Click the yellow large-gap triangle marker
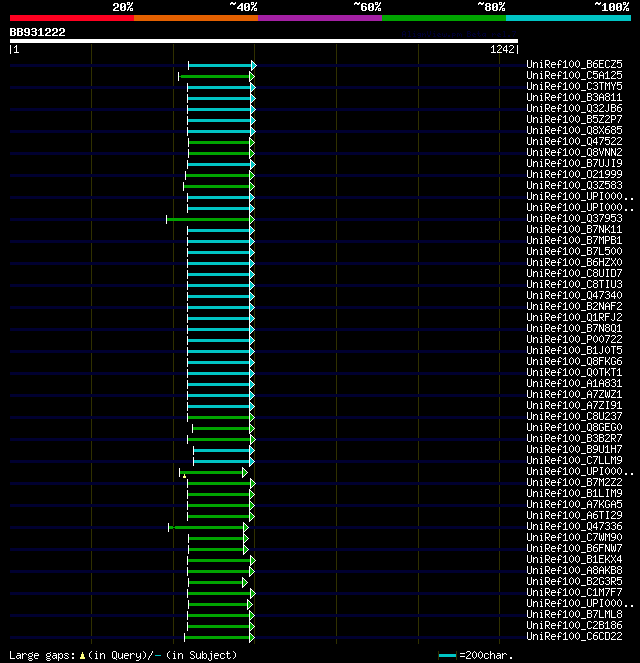Image resolution: width=640 pixels, height=663 pixels. pyautogui.click(x=185, y=476)
